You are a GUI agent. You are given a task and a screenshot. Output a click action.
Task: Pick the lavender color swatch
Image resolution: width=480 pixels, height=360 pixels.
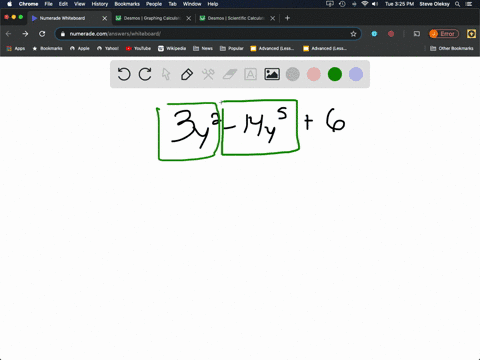point(356,74)
